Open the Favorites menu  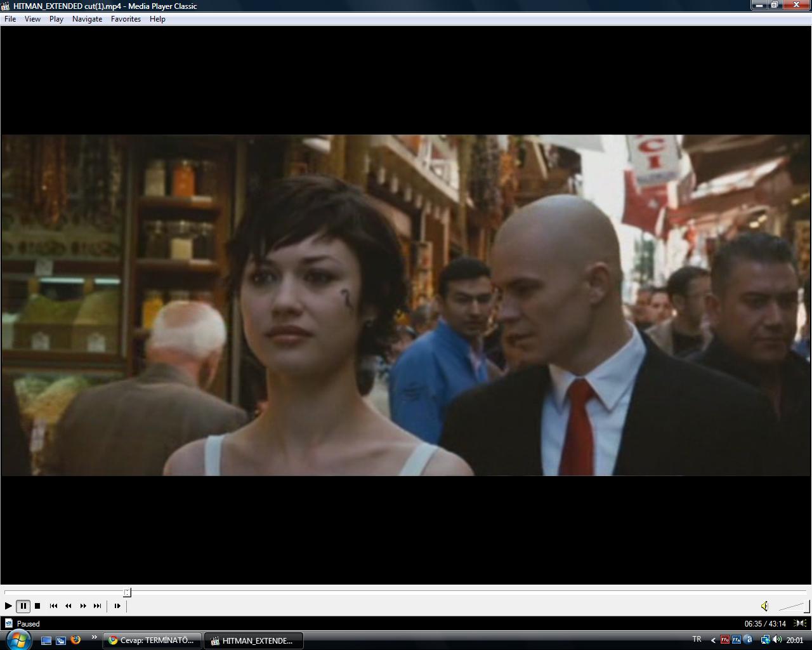tap(126, 19)
